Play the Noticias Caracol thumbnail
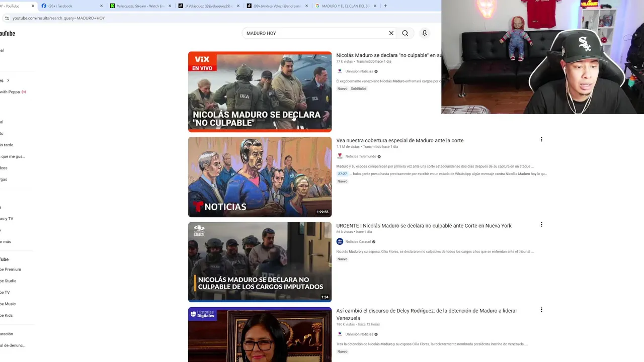644x362 pixels. click(260, 262)
